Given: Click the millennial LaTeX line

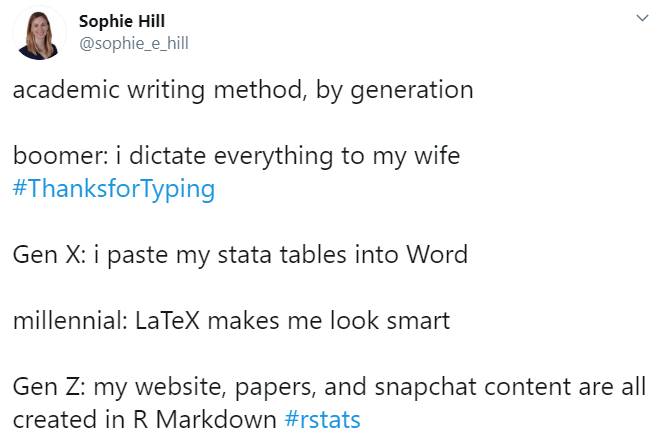Looking at the screenshot, I should click(x=231, y=321).
